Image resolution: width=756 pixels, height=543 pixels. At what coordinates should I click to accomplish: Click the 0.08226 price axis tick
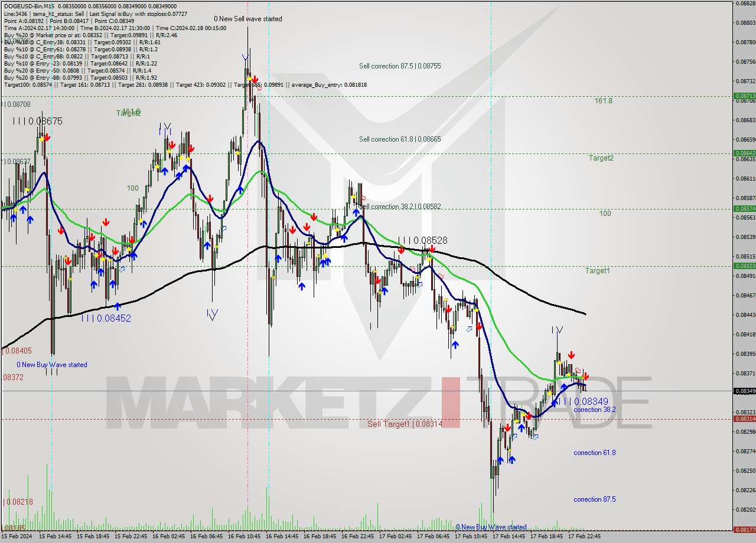click(x=745, y=490)
